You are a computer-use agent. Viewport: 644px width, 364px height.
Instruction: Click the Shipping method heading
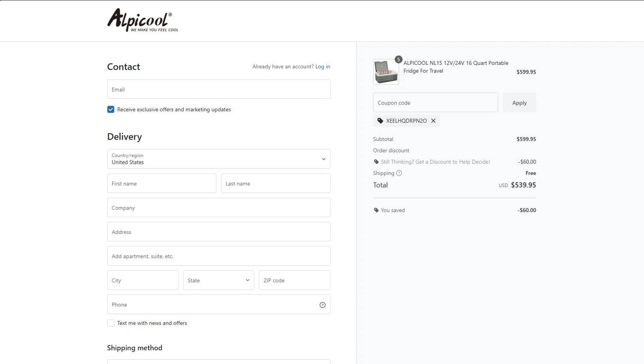pos(134,348)
